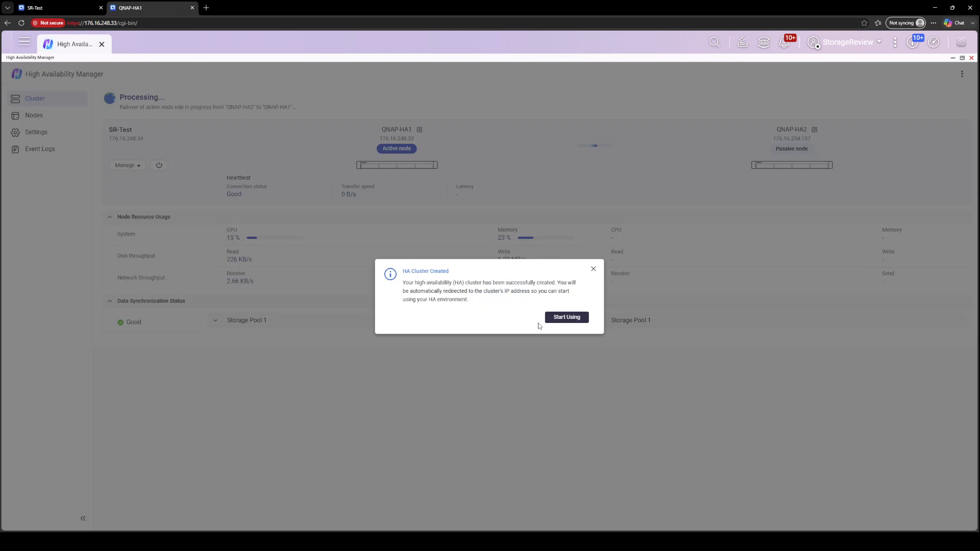Screen dimensions: 980x551
Task: Open Settings in the sidebar
Action: point(47,132)
